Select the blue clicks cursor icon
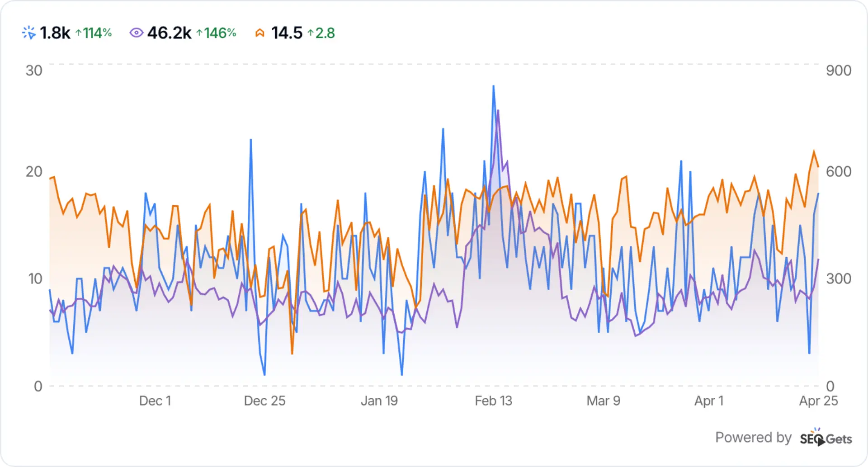Viewport: 868px width, 467px height. pyautogui.click(x=28, y=32)
